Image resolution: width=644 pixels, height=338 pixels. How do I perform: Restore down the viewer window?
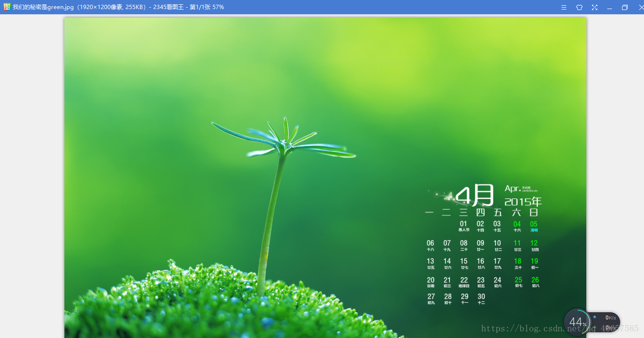coord(625,7)
